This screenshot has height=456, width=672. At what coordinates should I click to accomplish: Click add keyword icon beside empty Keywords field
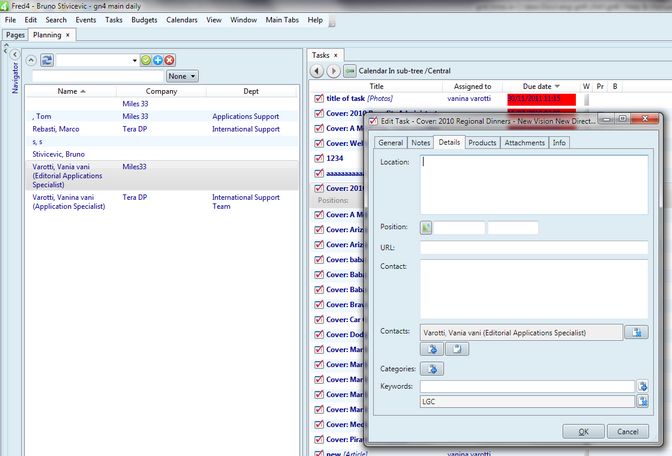pyautogui.click(x=642, y=386)
